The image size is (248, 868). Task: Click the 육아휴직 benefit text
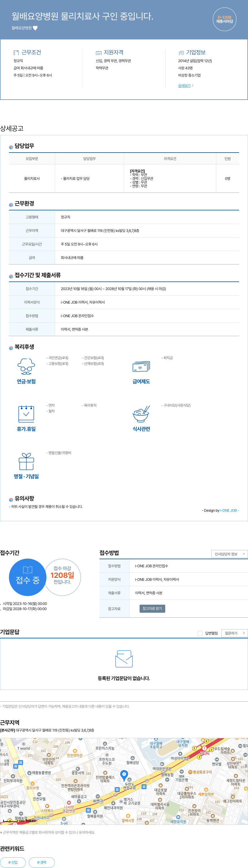coord(89,405)
